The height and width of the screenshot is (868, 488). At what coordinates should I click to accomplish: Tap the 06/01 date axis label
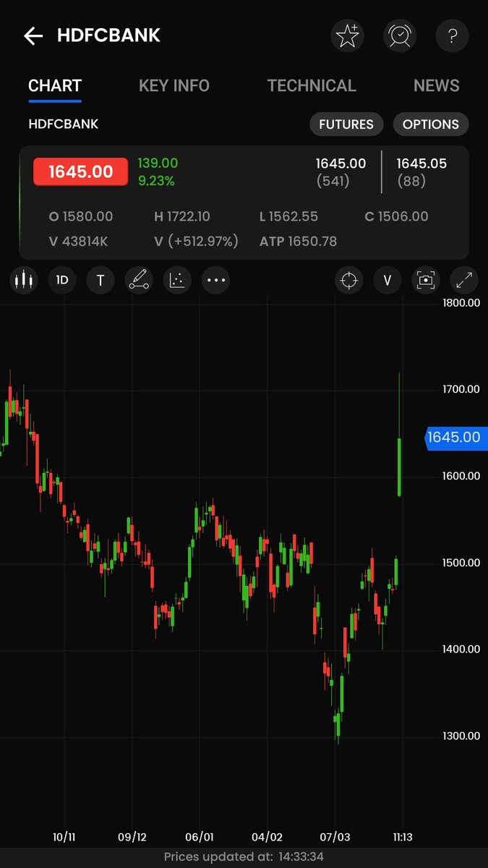click(200, 837)
